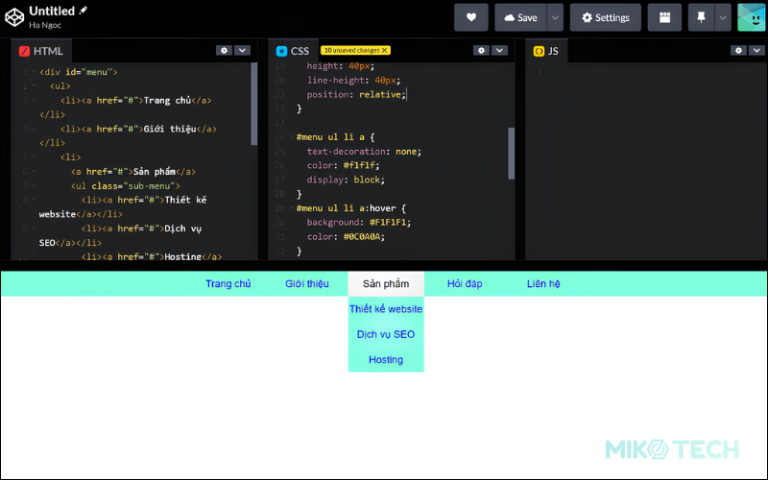Open HTML editor settings gear
This screenshot has height=480, width=768.
point(224,50)
